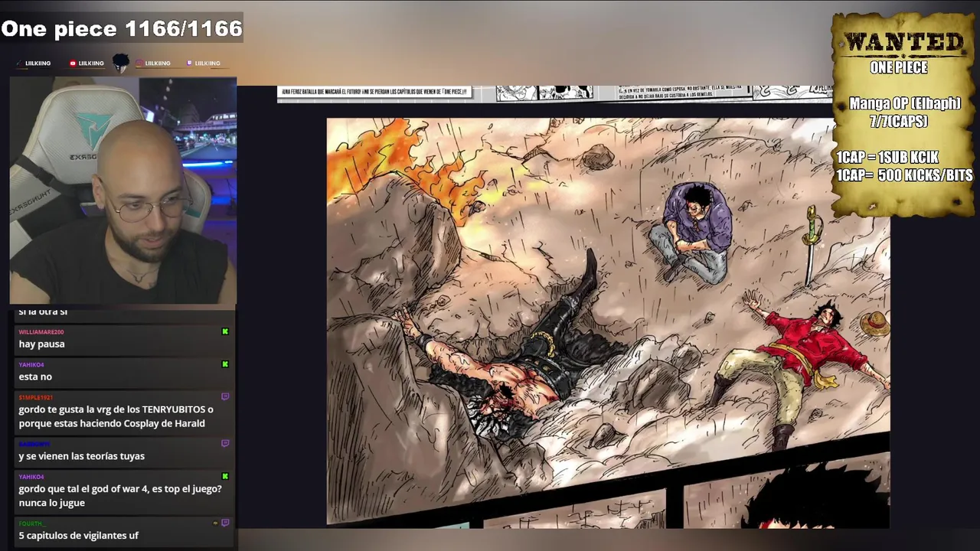The height and width of the screenshot is (551, 980).
Task: Click YAHIKO4 username above god of war message
Action: 31,477
